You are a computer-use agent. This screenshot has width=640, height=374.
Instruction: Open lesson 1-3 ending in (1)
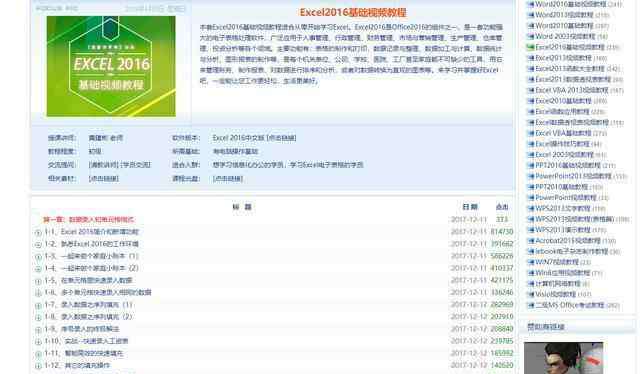pyautogui.click(x=91, y=256)
